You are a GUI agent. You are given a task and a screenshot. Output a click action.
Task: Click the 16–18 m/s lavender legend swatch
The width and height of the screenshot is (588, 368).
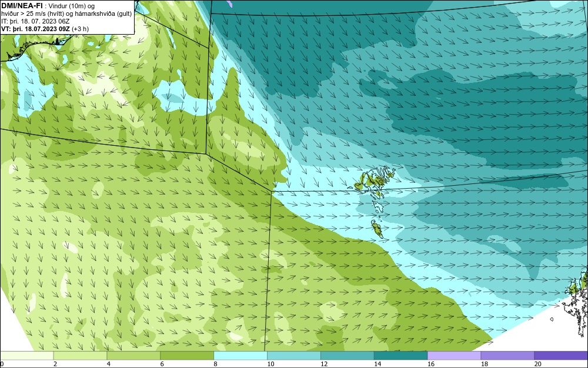click(454, 356)
